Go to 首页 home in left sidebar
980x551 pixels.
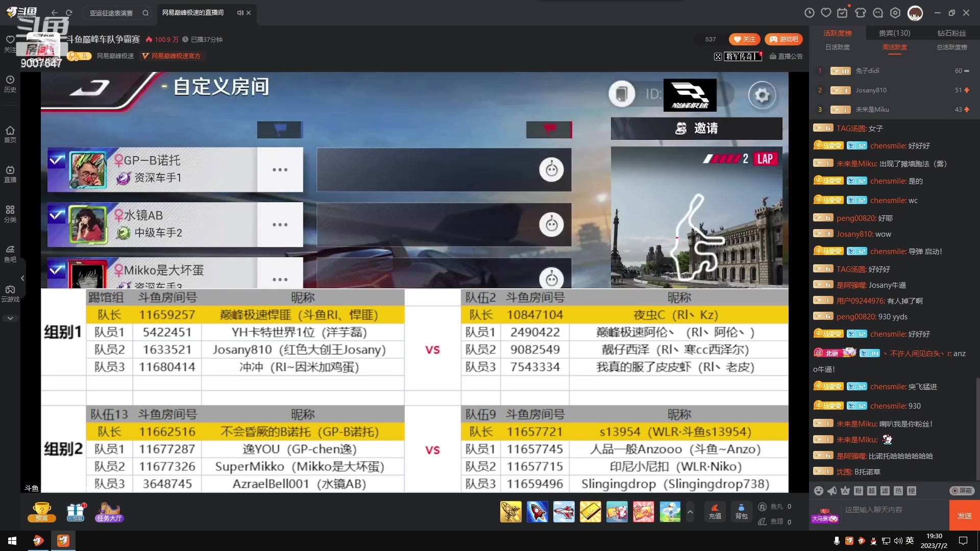[10, 134]
